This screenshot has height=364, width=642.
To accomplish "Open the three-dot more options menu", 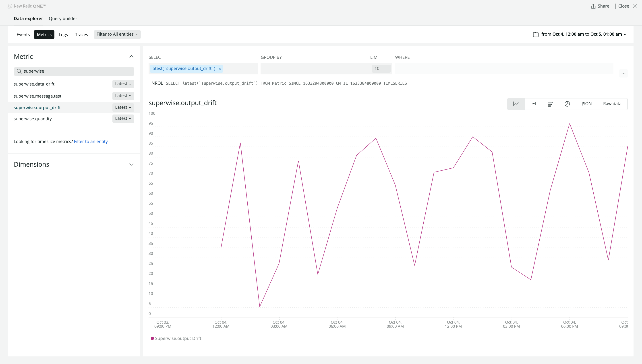I will (x=623, y=73).
